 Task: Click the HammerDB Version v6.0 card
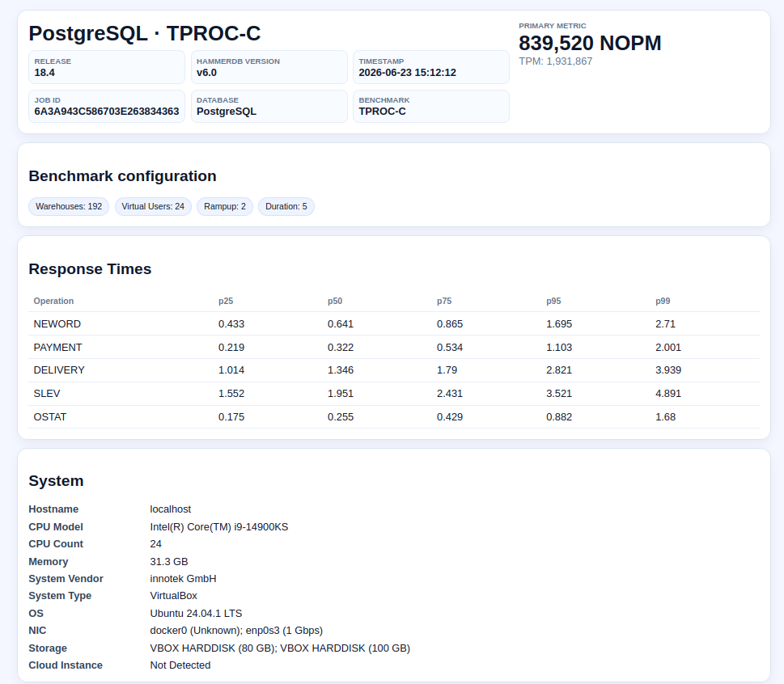click(x=269, y=67)
